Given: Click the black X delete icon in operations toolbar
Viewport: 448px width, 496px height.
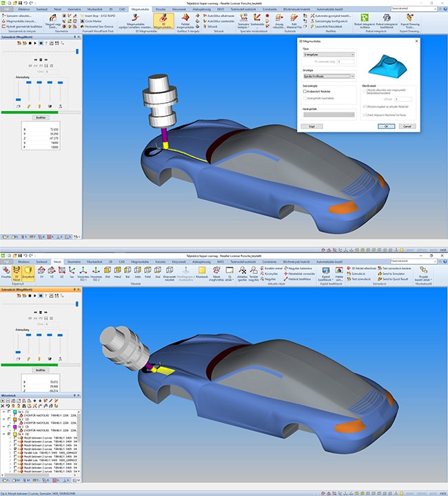Looking at the screenshot, I should click(3, 406).
